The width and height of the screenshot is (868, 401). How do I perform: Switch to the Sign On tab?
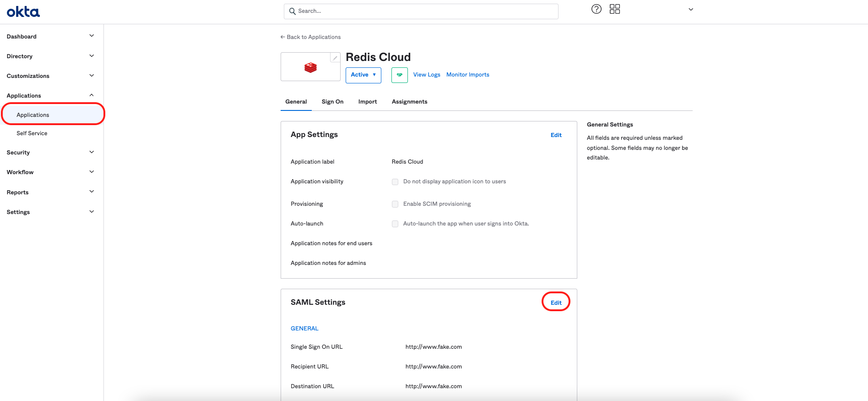(332, 102)
